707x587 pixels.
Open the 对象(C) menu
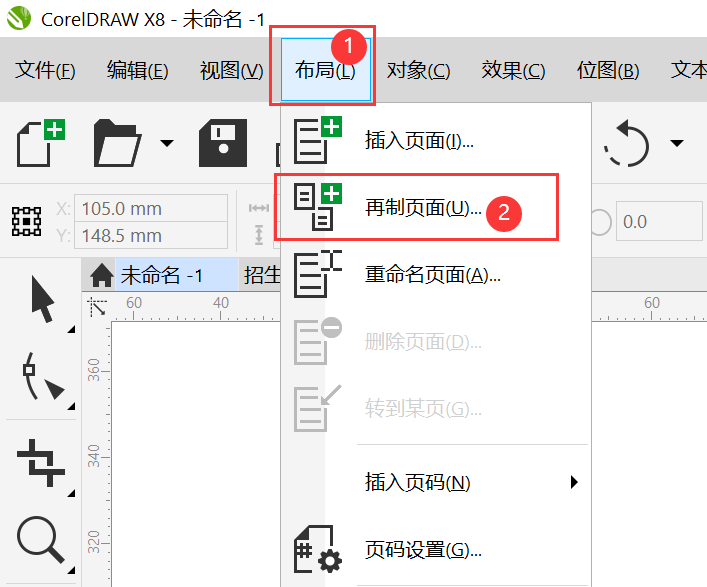[x=418, y=70]
